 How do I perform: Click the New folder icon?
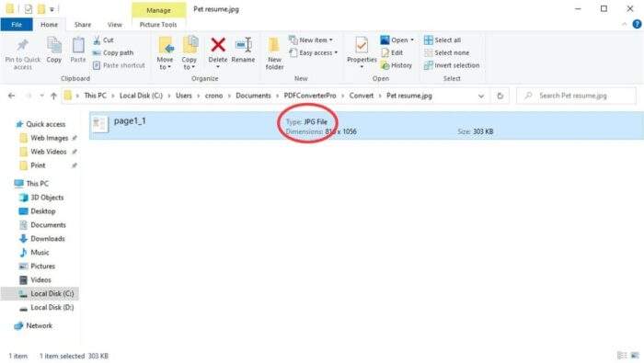[x=274, y=45]
